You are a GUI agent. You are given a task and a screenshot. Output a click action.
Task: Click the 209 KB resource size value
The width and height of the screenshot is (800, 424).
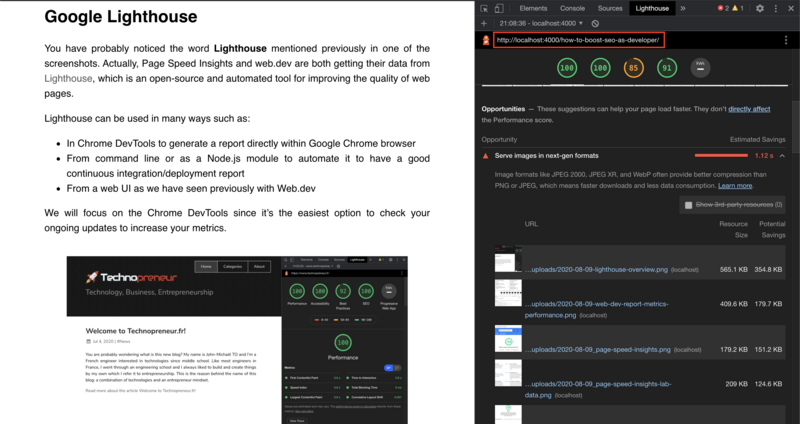(737, 384)
